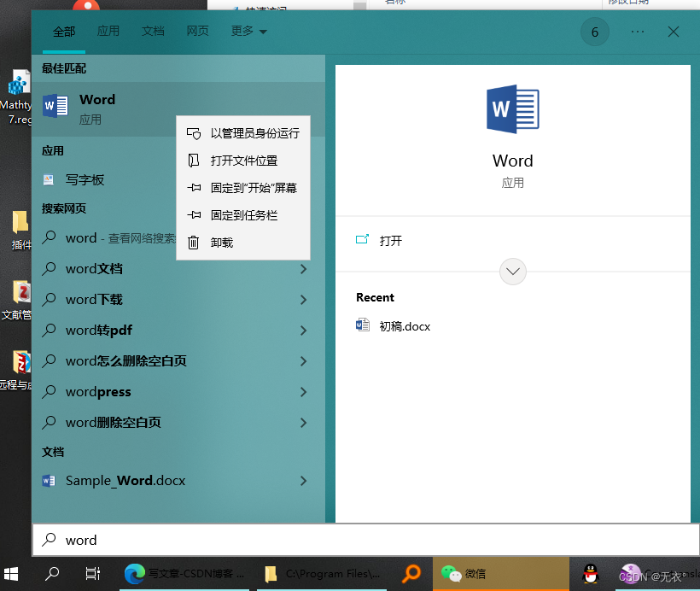Click the admin shield icon in context menu
This screenshot has height=591, width=700.
coord(194,133)
